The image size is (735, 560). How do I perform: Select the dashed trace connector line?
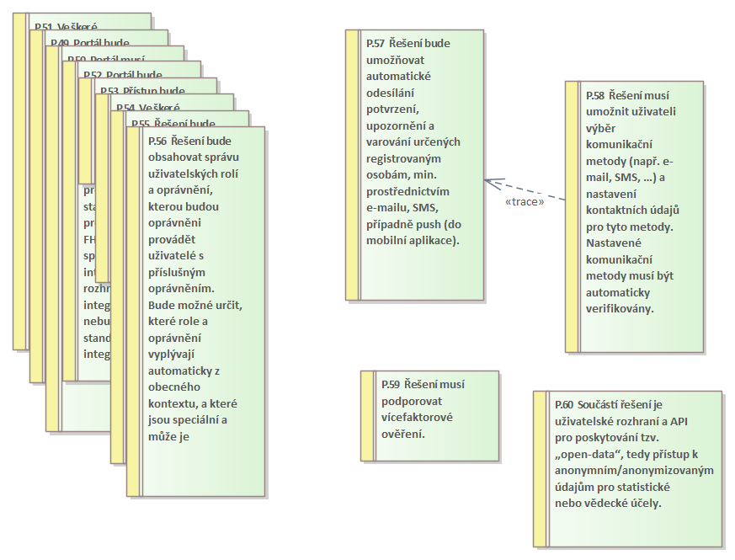pyautogui.click(x=539, y=191)
